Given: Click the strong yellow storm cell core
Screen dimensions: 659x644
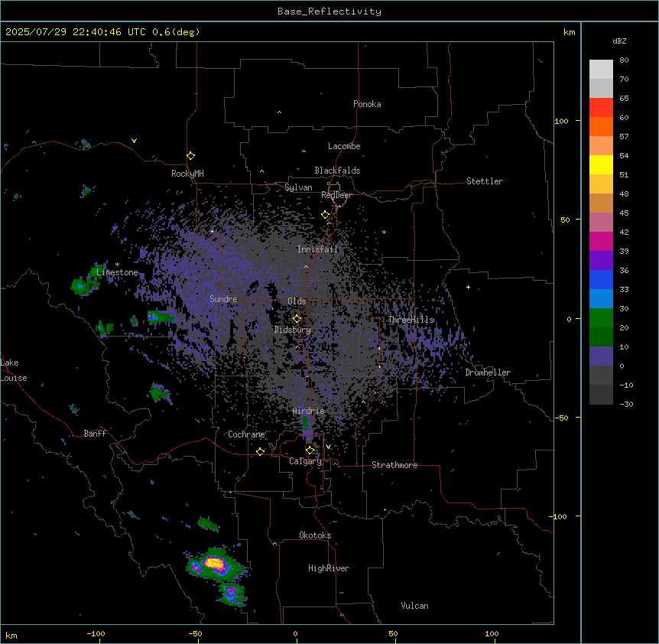Looking at the screenshot, I should (x=215, y=562).
